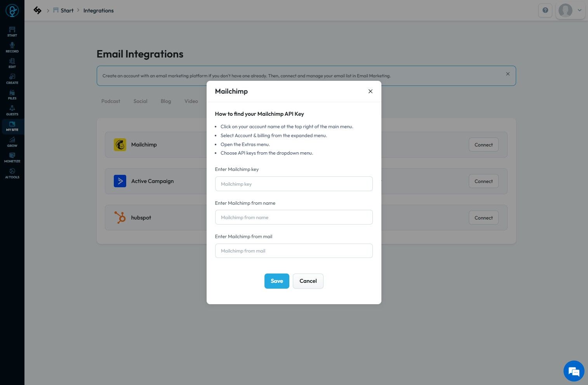Save the Mailchimp integration settings
This screenshot has height=385, width=588.
tap(277, 281)
